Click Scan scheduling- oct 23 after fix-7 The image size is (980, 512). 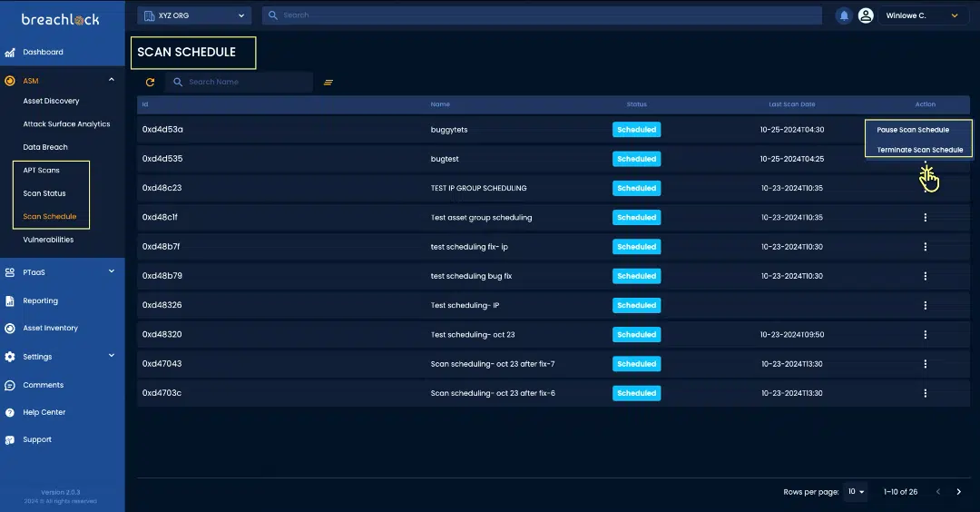click(493, 364)
